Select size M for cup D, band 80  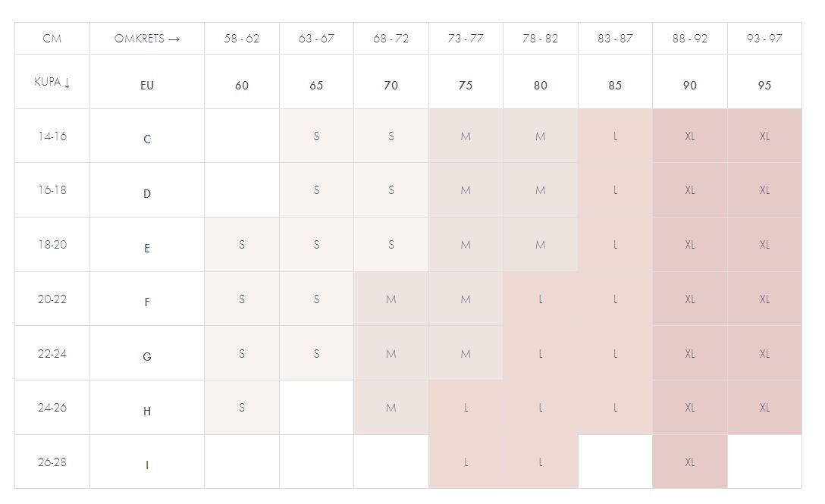[540, 190]
